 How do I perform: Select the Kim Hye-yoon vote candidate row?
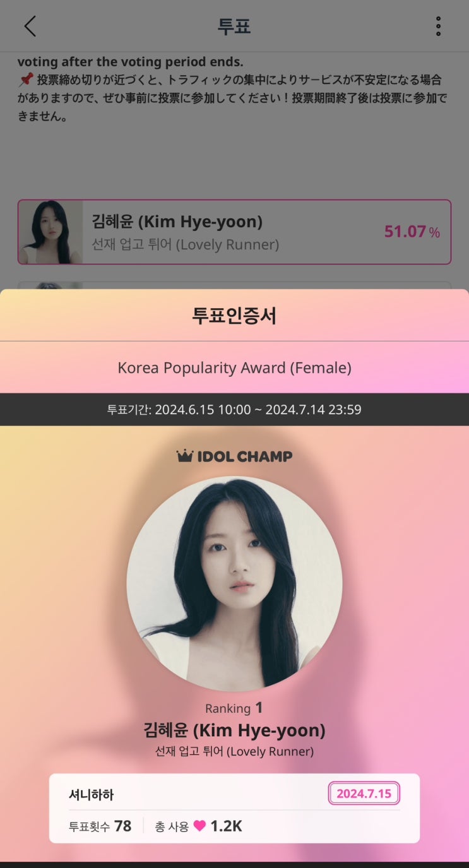point(234,232)
